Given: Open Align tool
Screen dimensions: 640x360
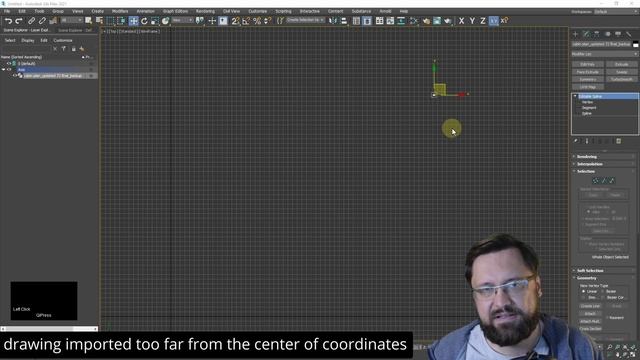Looking at the screenshot, I should pyautogui.click(x=344, y=20).
